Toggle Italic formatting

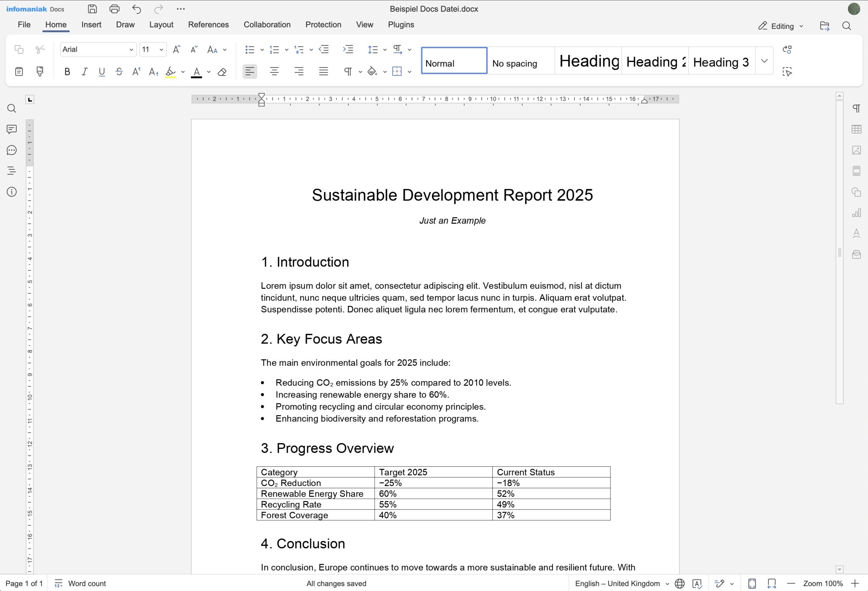point(85,72)
